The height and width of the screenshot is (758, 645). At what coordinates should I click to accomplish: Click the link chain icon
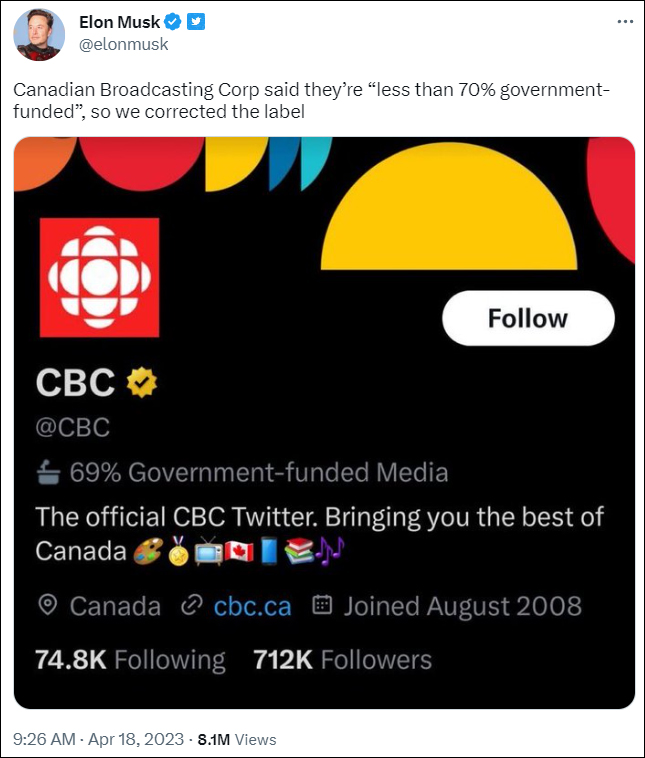(190, 605)
